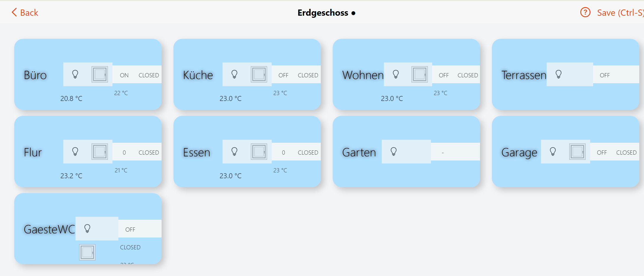The image size is (644, 276).
Task: Click the Erdgeschoss page title
Action: point(323,13)
